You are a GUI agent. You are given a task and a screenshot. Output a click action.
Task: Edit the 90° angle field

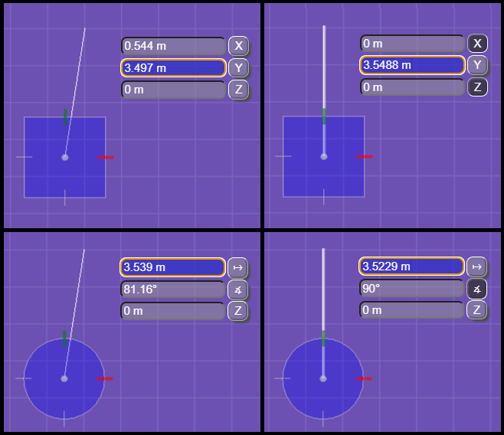click(x=412, y=289)
